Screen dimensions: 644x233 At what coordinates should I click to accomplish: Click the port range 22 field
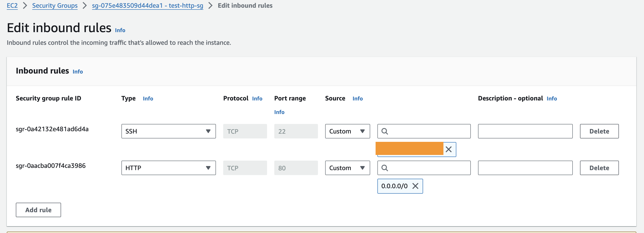click(296, 131)
